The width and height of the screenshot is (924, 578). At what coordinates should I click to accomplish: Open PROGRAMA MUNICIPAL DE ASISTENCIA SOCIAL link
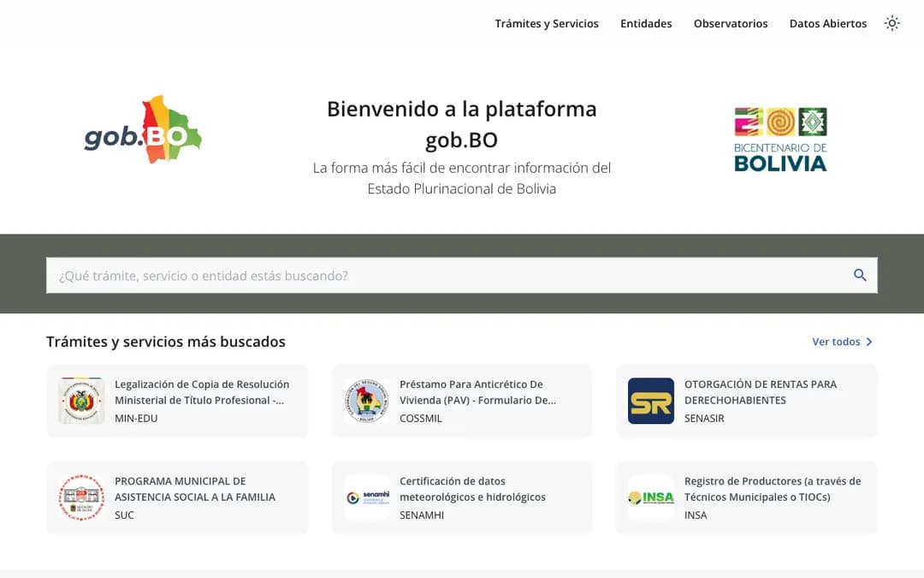tap(195, 489)
